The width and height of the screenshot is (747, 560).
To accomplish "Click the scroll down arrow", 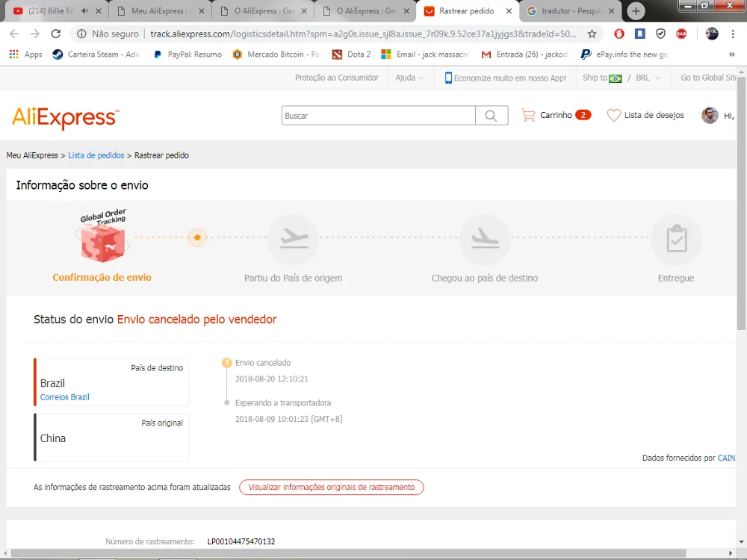I will pos(741,542).
